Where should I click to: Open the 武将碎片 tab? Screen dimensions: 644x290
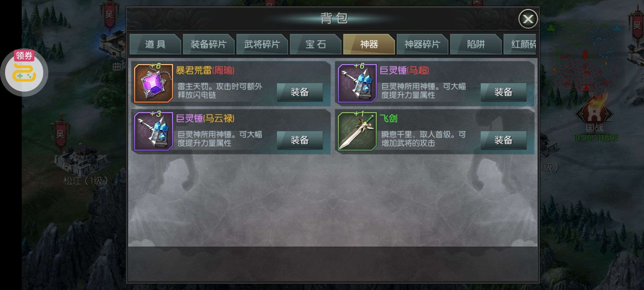[262, 44]
